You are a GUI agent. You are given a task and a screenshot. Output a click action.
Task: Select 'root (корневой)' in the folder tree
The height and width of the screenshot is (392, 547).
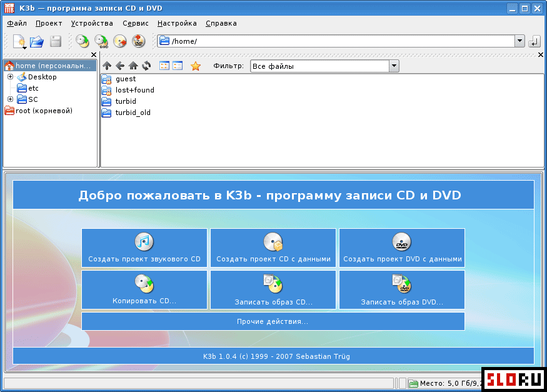pos(38,111)
